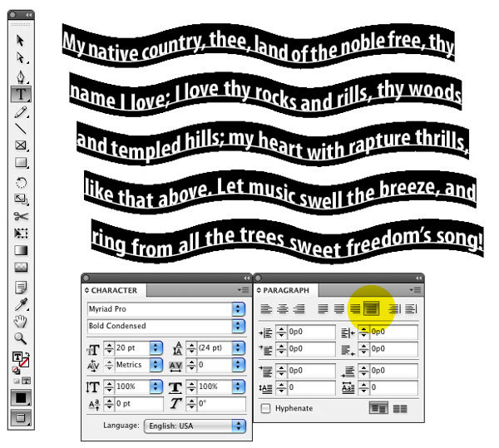Click the Apply Color black square button
The height and width of the screenshot is (448, 499).
coord(21,397)
